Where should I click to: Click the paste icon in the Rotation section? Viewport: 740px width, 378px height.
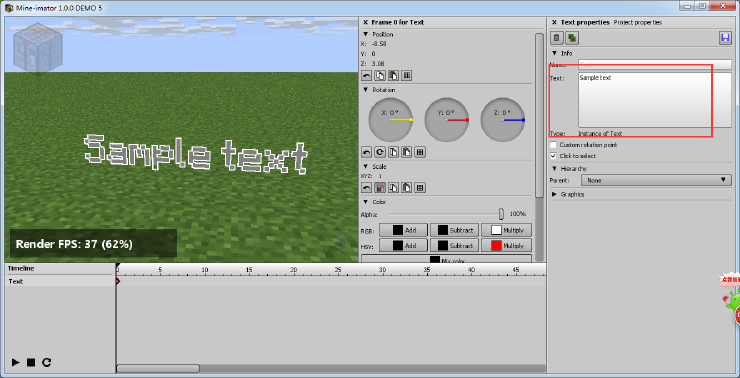coord(406,152)
